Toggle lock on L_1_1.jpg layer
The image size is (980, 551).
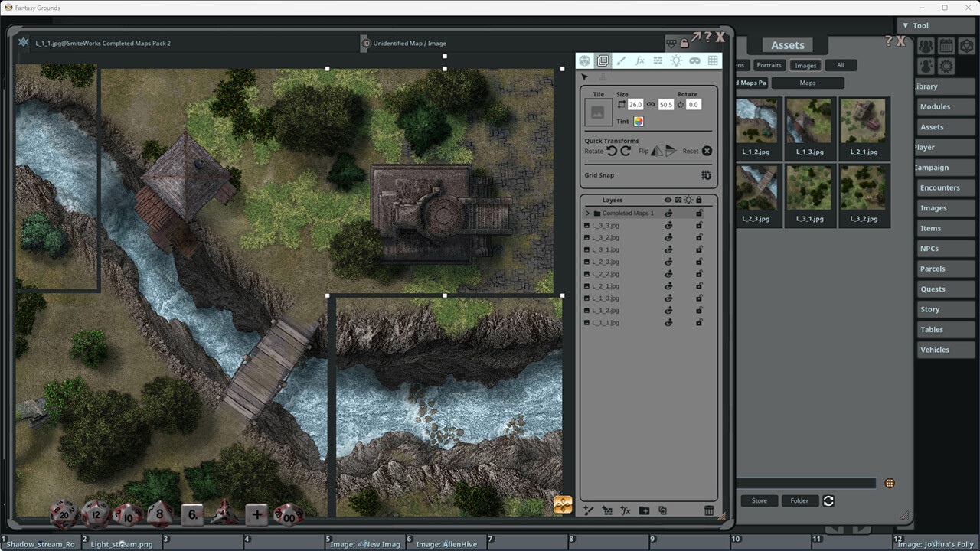tap(699, 323)
